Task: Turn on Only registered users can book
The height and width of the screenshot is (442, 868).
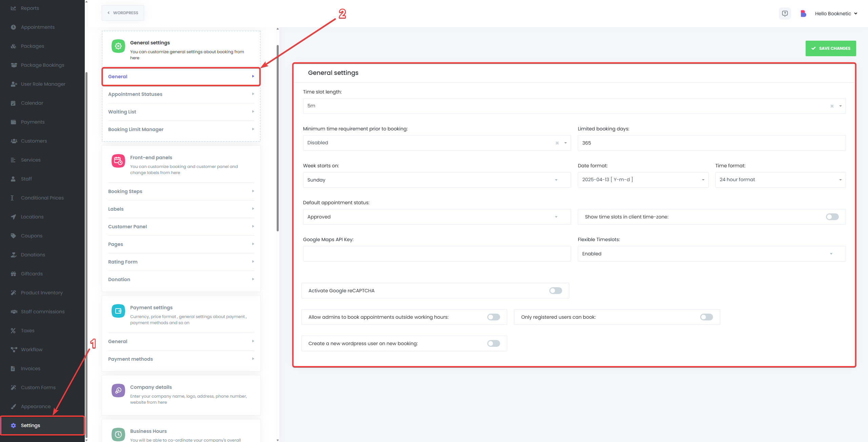Action: [x=706, y=317]
